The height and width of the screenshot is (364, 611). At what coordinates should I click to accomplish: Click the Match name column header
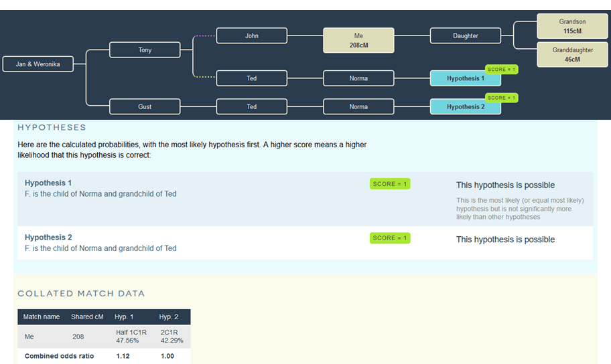[42, 316]
